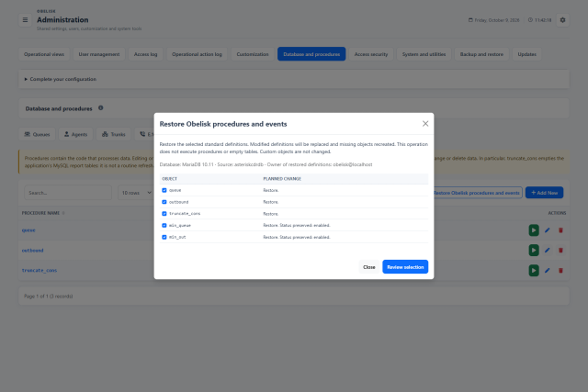Edit the outbound procedure
The height and width of the screenshot is (392, 588).
(548, 250)
